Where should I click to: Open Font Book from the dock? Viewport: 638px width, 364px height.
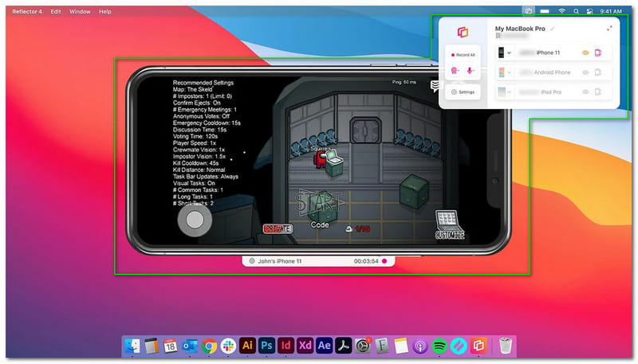[x=382, y=346]
